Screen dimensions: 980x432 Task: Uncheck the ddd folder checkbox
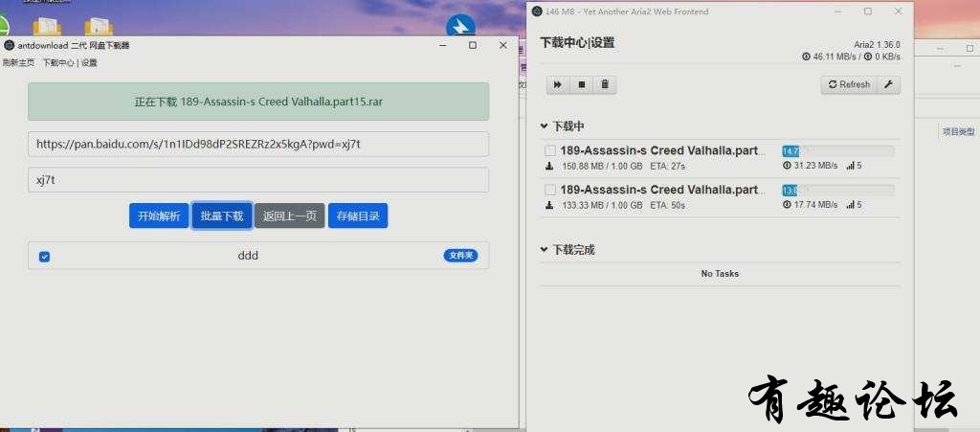click(44, 257)
